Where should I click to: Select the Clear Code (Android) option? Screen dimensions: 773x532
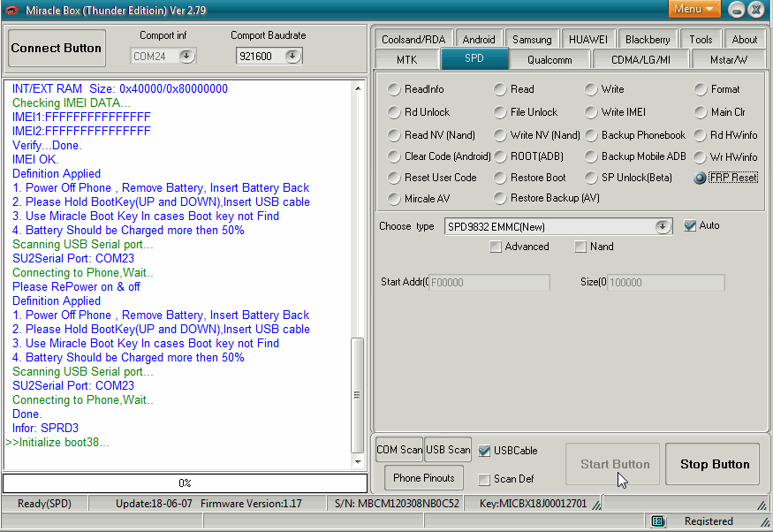click(x=393, y=156)
